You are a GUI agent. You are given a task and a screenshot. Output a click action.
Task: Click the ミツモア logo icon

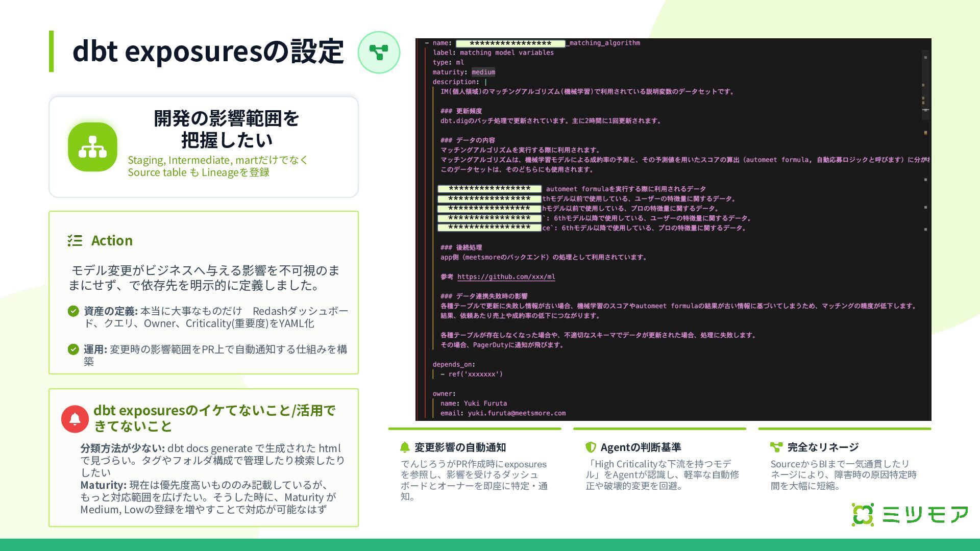tap(863, 514)
